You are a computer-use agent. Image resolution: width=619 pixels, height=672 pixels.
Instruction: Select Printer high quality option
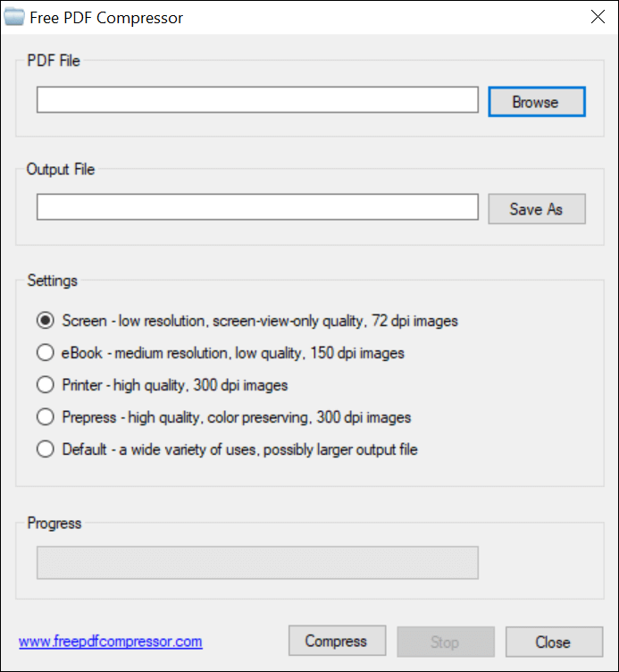tap(45, 385)
